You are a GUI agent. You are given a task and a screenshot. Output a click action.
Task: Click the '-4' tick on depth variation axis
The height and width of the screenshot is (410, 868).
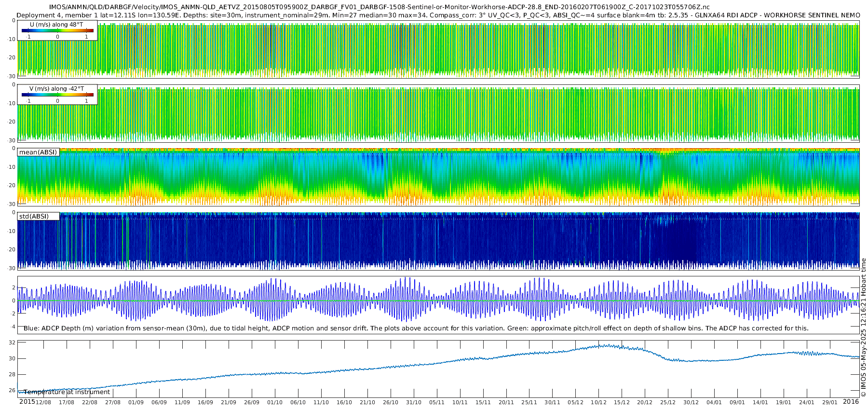13,327
